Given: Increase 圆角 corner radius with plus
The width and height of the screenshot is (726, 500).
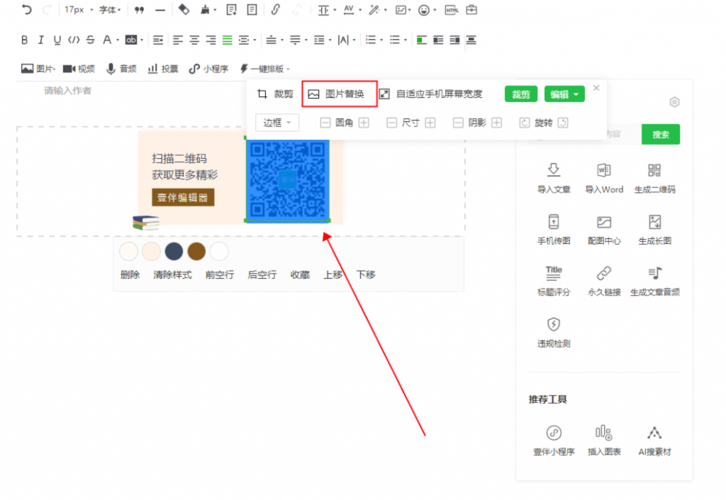Looking at the screenshot, I should tap(364, 123).
